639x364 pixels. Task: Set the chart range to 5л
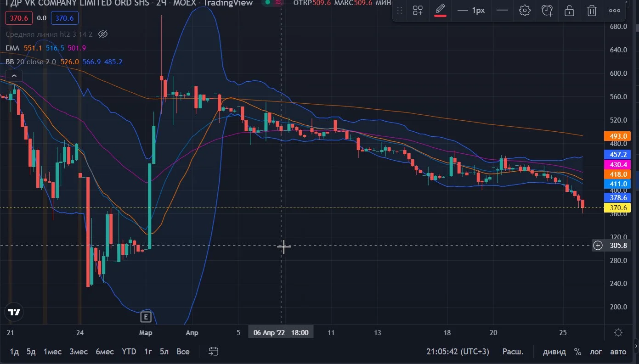(x=164, y=352)
